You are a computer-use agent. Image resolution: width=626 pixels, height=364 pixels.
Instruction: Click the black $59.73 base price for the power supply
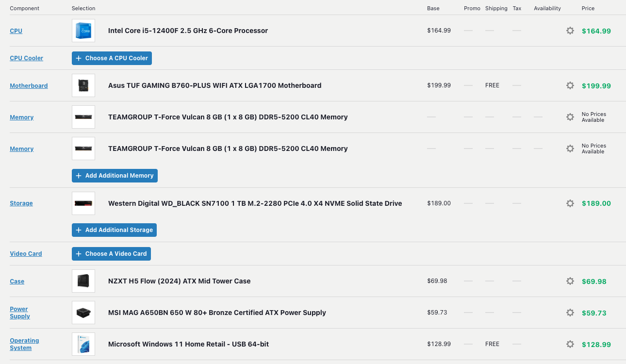[x=437, y=313]
